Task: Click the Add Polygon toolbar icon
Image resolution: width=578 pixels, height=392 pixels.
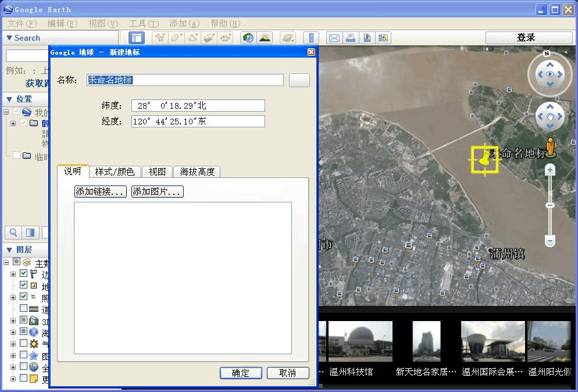Action: (176, 38)
